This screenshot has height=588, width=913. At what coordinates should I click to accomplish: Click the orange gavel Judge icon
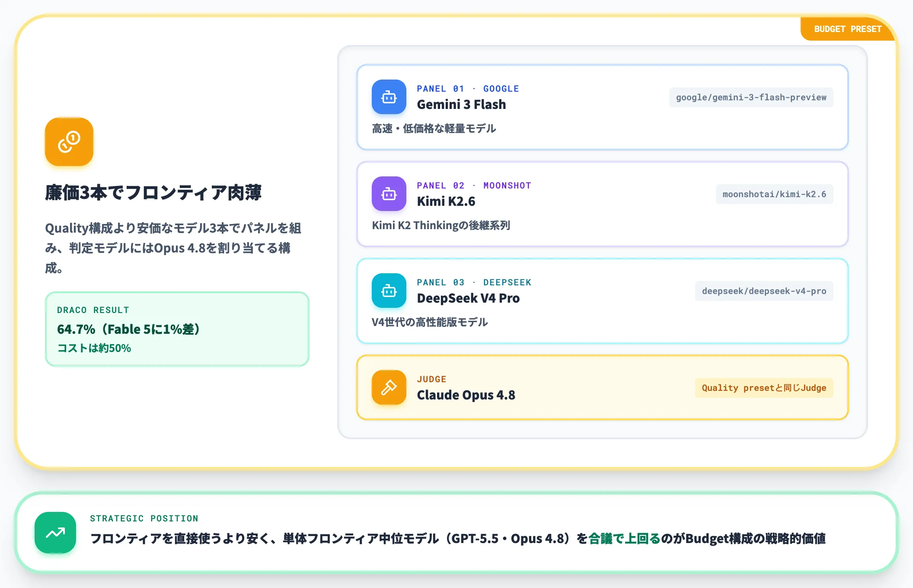389,387
